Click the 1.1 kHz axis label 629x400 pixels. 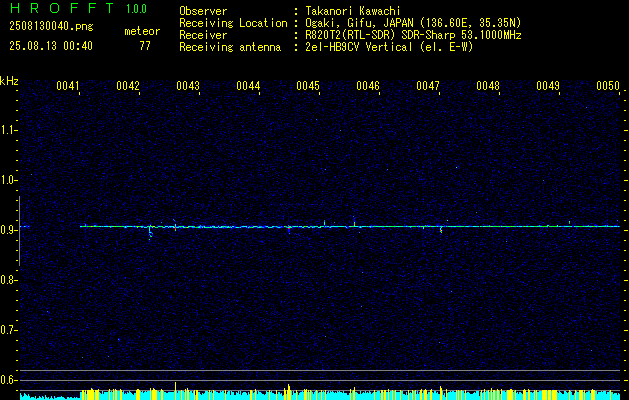click(8, 130)
